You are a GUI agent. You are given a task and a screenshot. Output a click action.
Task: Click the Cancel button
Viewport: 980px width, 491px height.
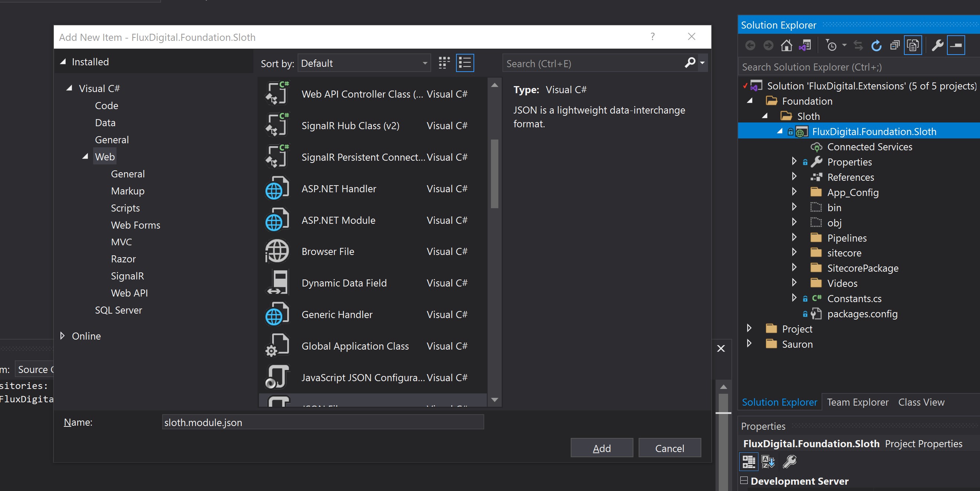click(669, 448)
